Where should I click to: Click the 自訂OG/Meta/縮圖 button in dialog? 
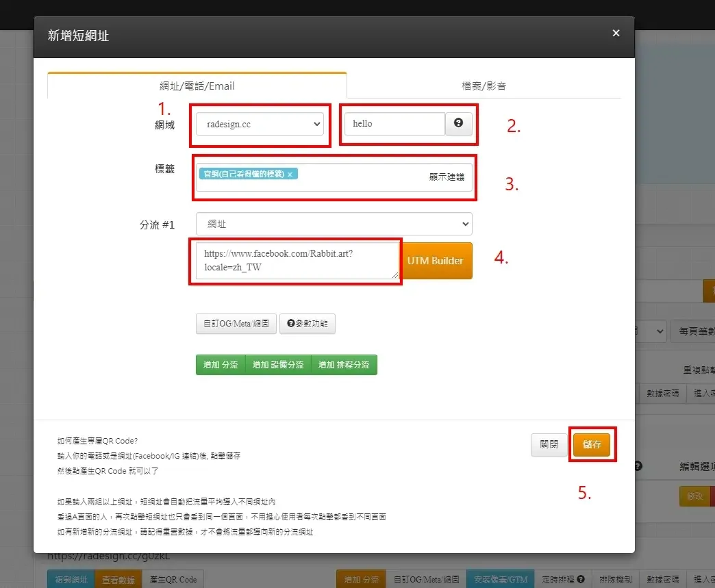click(x=236, y=324)
